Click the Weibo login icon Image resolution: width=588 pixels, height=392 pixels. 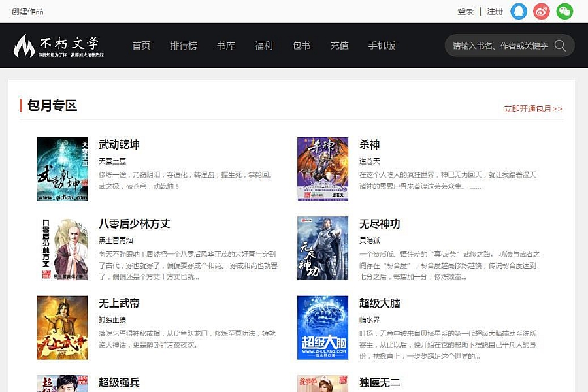click(x=542, y=11)
